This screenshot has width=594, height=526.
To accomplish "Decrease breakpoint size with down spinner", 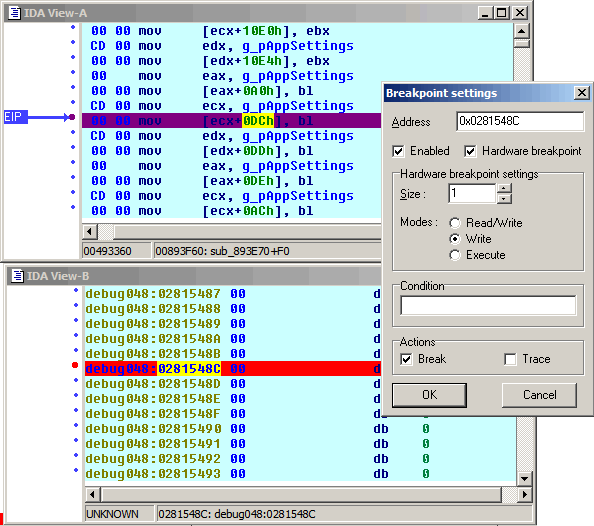I will click(504, 199).
